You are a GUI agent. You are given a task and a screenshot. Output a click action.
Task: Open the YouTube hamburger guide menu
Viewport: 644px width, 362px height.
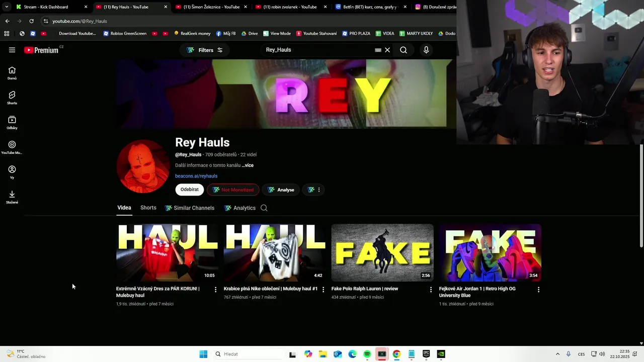[x=12, y=50]
